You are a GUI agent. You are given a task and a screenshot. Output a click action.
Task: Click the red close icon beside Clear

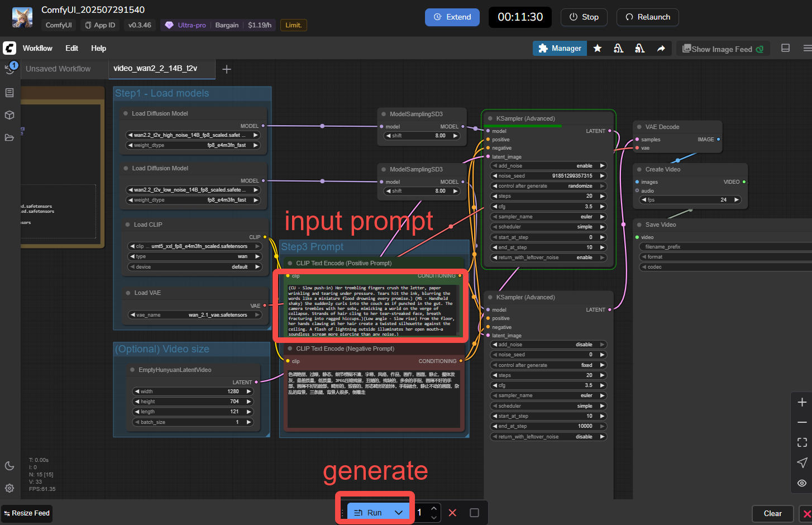(x=806, y=514)
